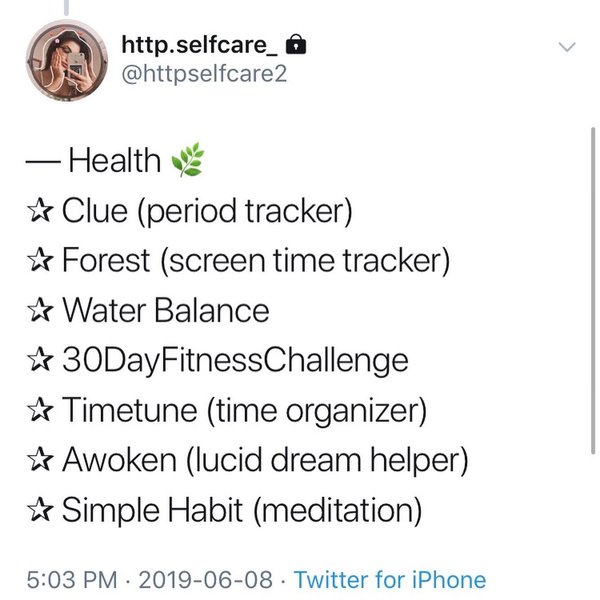This screenshot has height=600, width=600.
Task: Click the star icon before Awoken
Action: [38, 461]
